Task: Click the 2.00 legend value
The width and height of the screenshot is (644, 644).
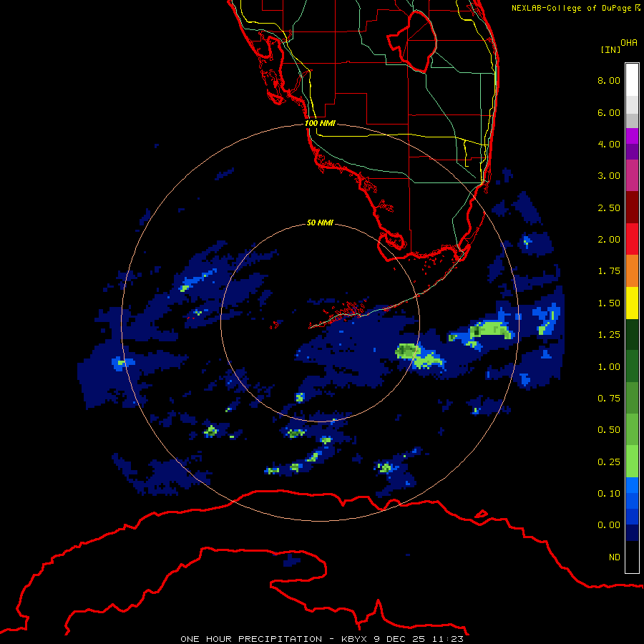Action: pyautogui.click(x=609, y=240)
